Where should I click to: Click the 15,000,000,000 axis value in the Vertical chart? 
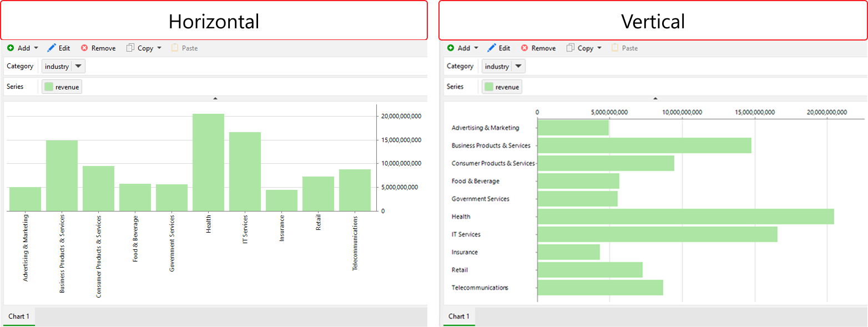(755, 112)
